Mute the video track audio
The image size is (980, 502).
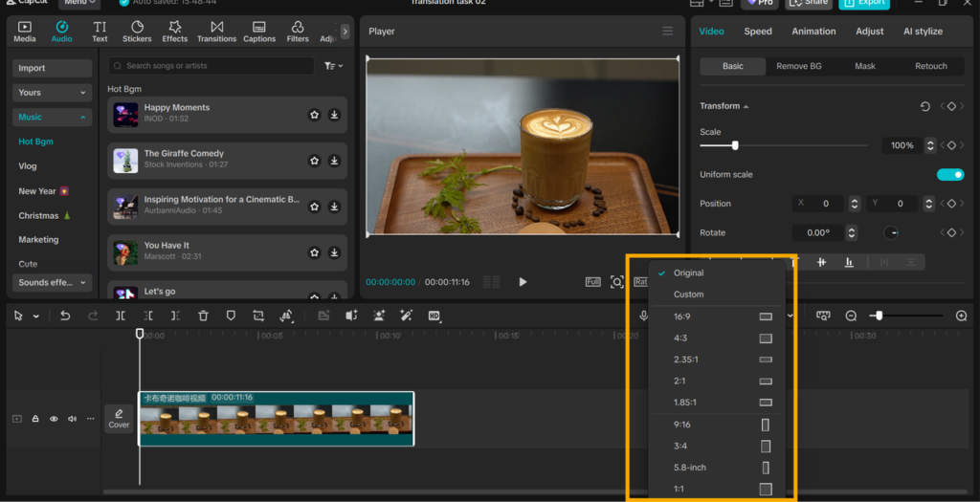[72, 419]
